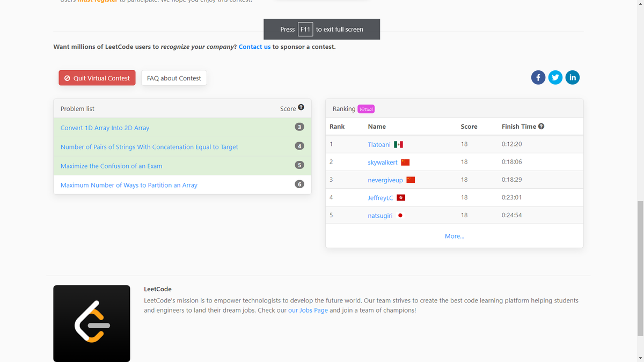Show More rankings
Image resolution: width=644 pixels, height=362 pixels.
455,236
